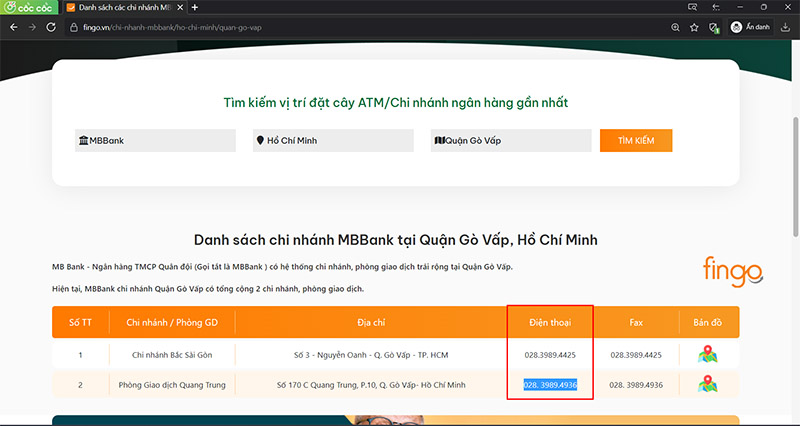
Task: Click the Địa chỉ column header
Action: pos(371,322)
